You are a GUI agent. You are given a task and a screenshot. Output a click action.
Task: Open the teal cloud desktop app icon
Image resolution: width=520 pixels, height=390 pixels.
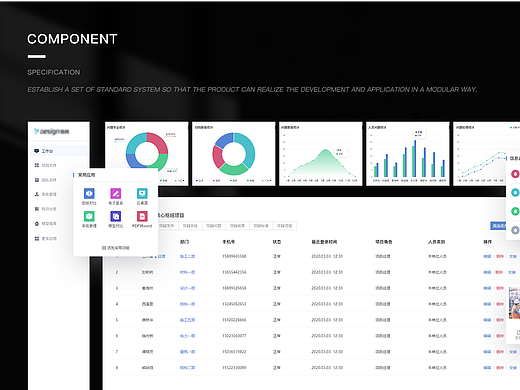[x=142, y=193]
